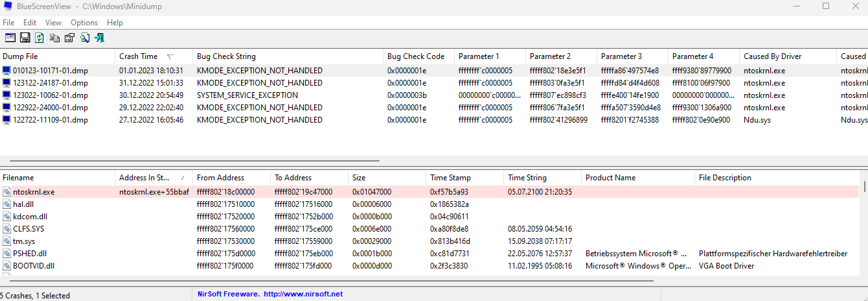Sort by Dump File column header
Viewport: 868px width, 301px height.
(58, 56)
